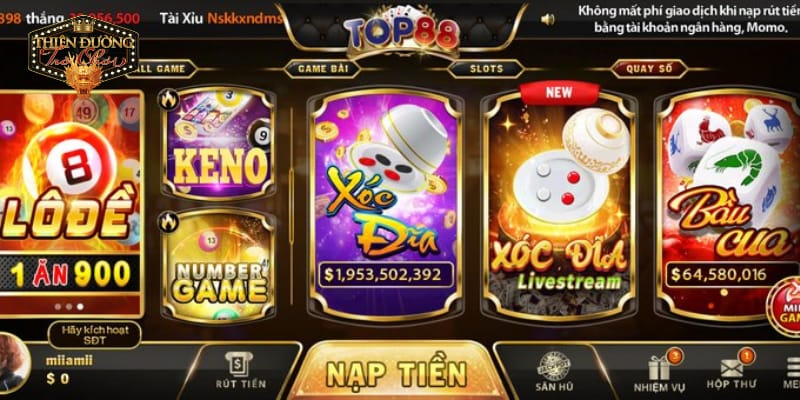800x400 pixels.
Task: Switch to the Quay Số tab
Action: point(649,69)
